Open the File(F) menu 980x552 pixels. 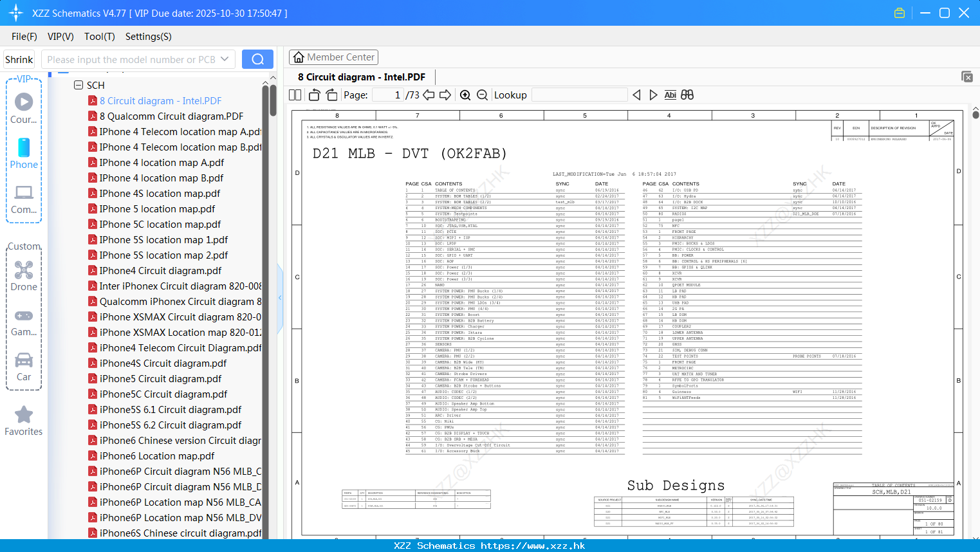pyautogui.click(x=24, y=37)
